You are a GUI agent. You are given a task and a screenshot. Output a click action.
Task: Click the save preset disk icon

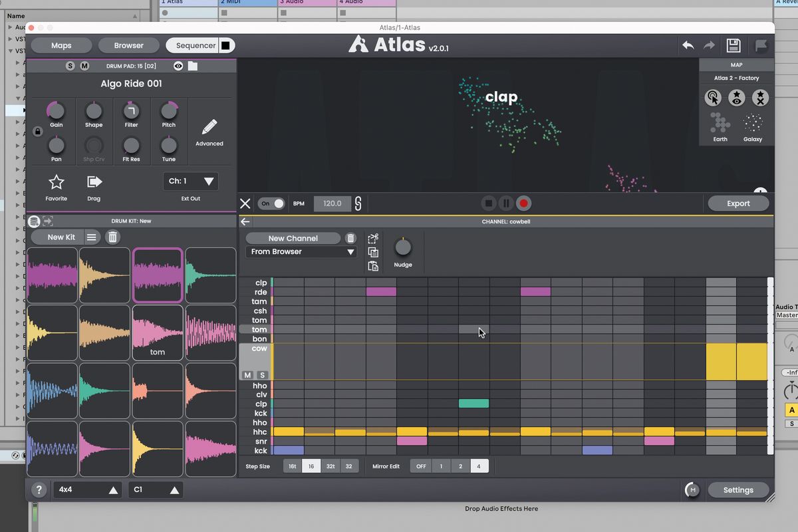(x=733, y=45)
